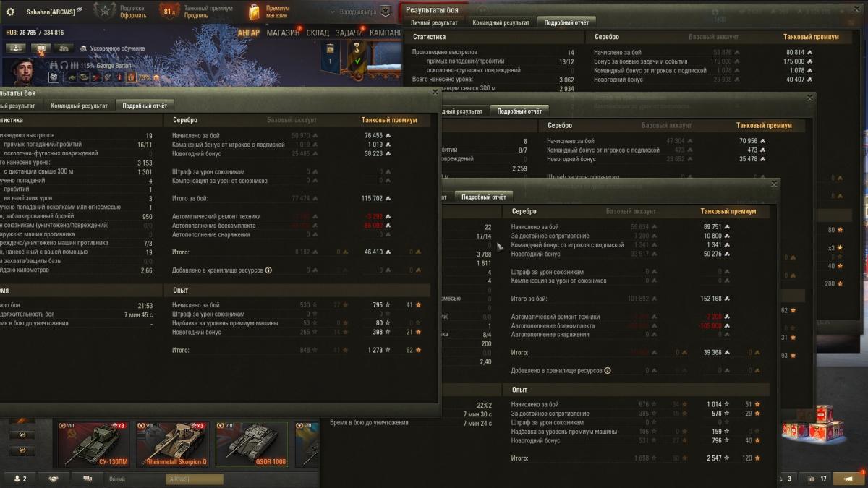Click the platoon emblem beside Взводная игра
868x488 pixels.
pos(386,12)
